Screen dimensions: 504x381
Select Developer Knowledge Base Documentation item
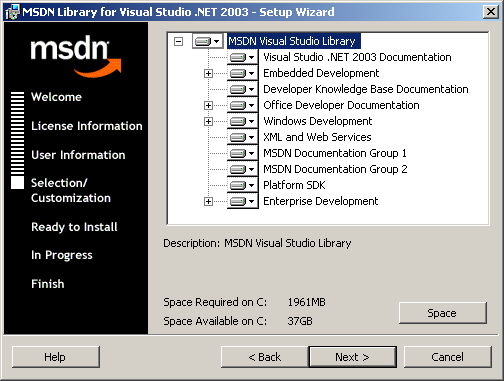pos(366,89)
